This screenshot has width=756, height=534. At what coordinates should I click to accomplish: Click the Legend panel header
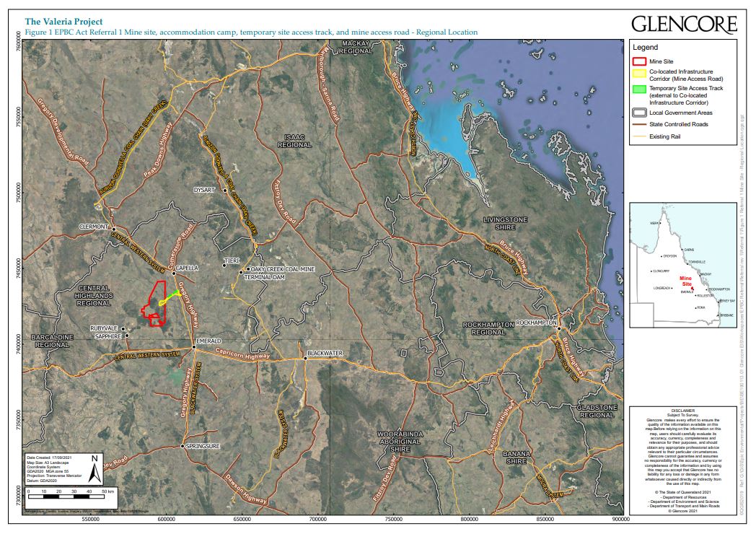coord(646,48)
